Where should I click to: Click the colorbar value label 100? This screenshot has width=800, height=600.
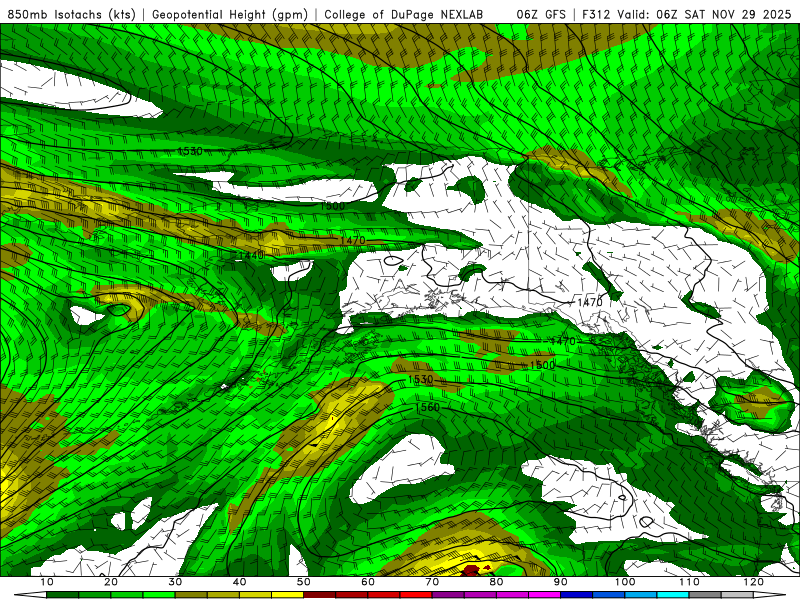(624, 582)
